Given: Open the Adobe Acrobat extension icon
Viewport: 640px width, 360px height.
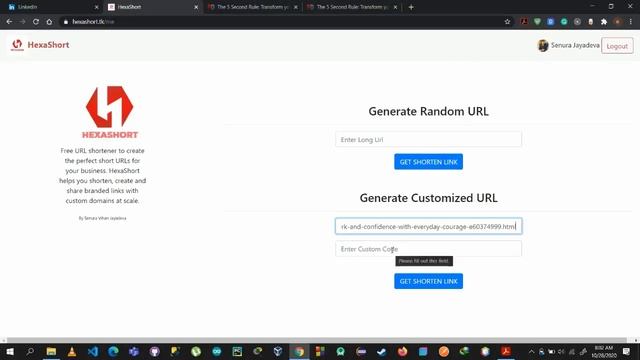Looking at the screenshot, I should pos(524,22).
